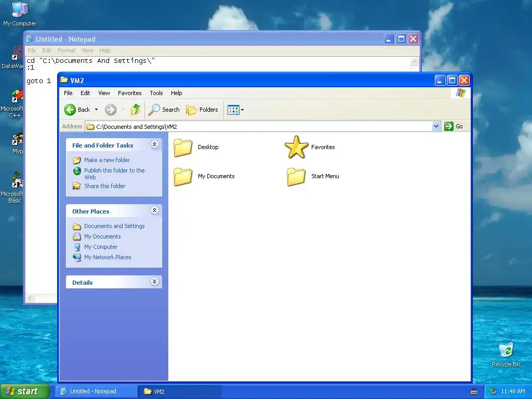Click the VM2 taskbar button
Image resolution: width=532 pixels, height=399 pixels.
pyautogui.click(x=180, y=392)
